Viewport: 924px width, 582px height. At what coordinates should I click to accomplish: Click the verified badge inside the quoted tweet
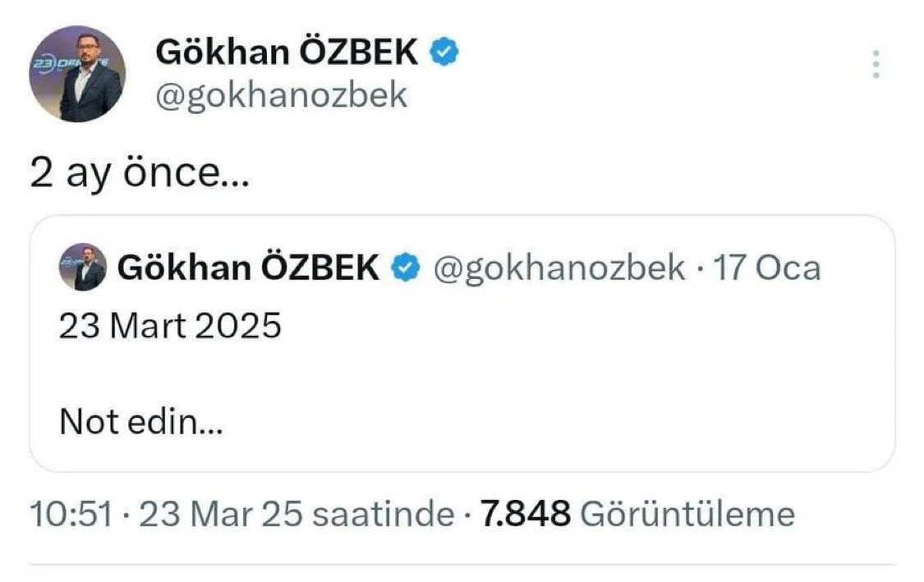point(404,268)
